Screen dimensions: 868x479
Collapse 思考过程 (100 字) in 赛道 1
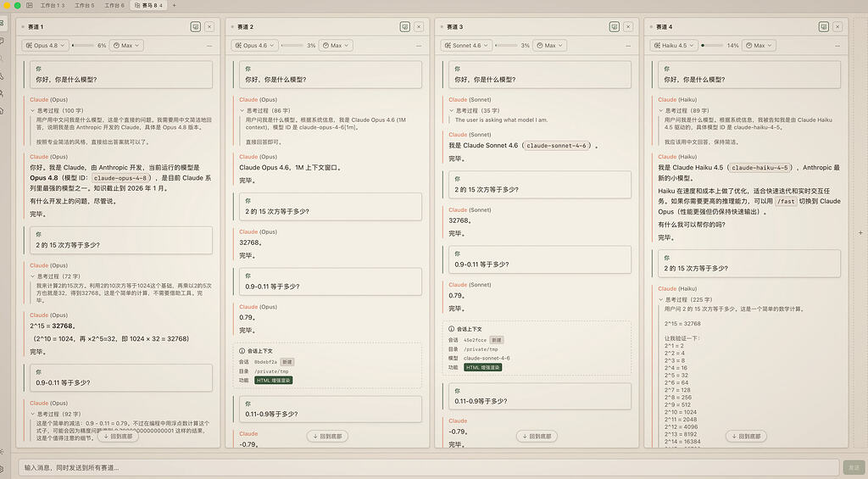57,111
